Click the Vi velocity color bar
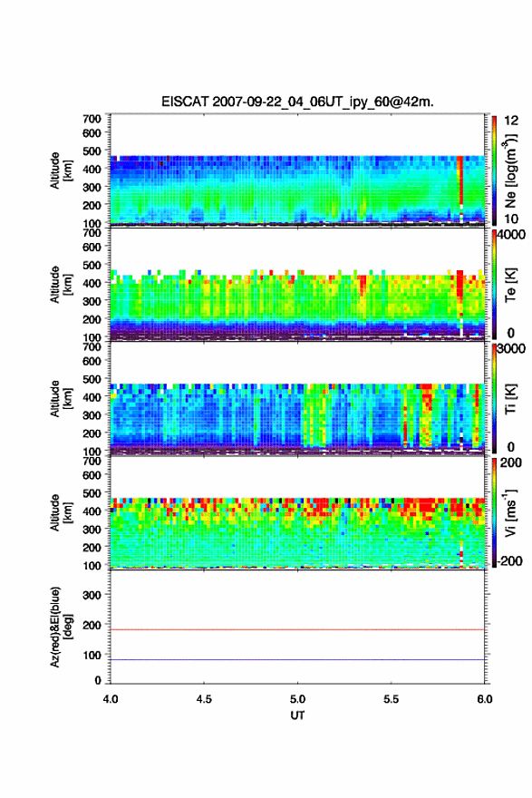Screen dimensions: 532x798 pyautogui.click(x=494, y=512)
